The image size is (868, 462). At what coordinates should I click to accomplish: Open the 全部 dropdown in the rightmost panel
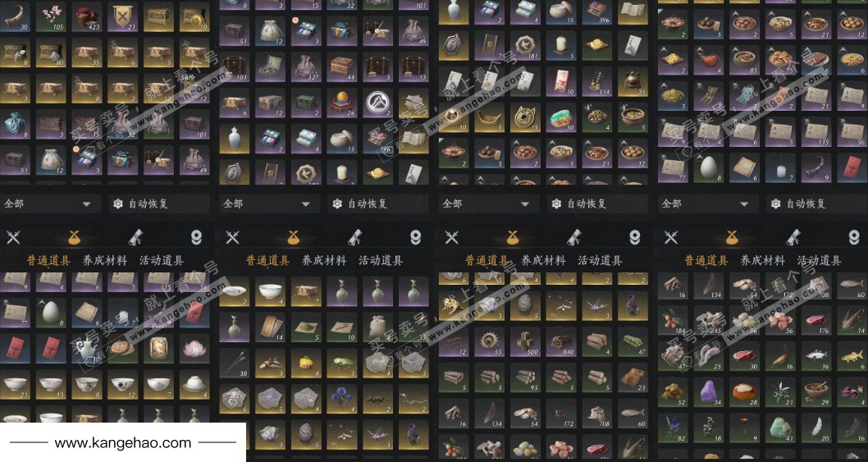707,204
